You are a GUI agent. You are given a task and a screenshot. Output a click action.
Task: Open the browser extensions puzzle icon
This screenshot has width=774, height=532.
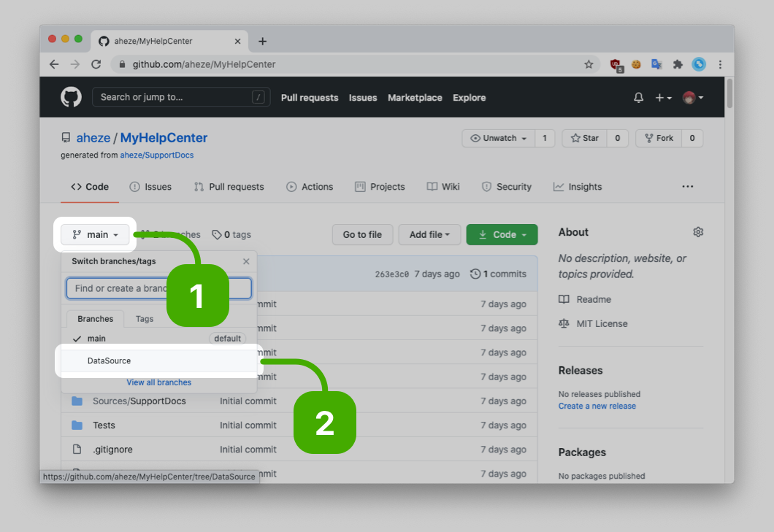(678, 64)
